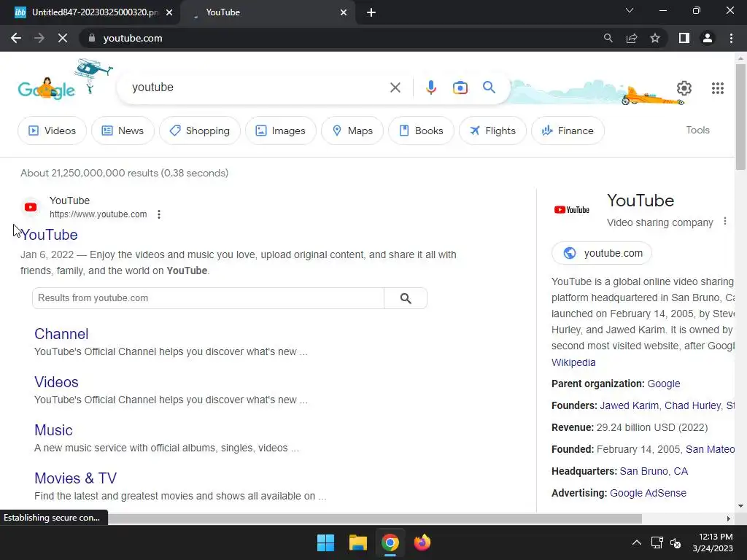Open knowledge panel three-dot options

[724, 222]
